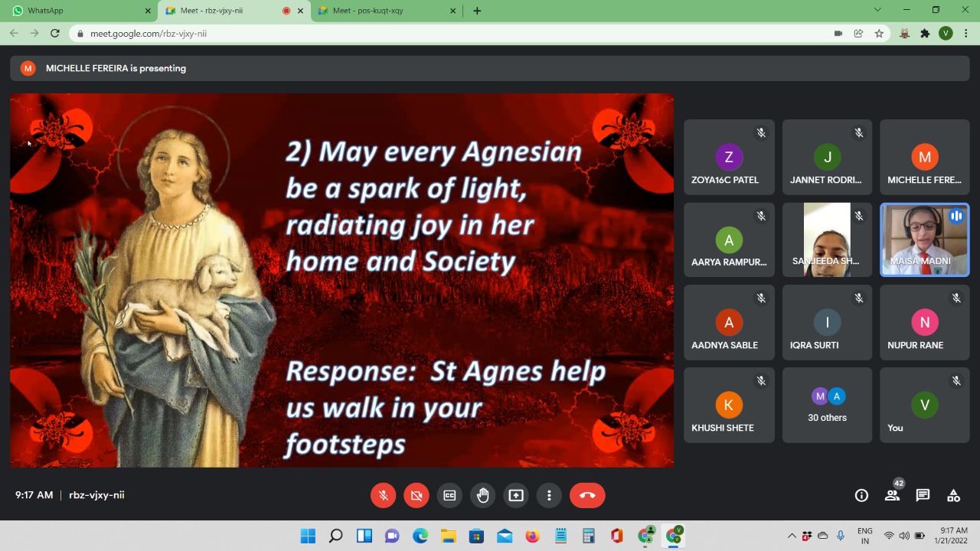This screenshot has height=551, width=980.
Task: Open Microsoft Store from the taskbar
Action: pyautogui.click(x=476, y=536)
